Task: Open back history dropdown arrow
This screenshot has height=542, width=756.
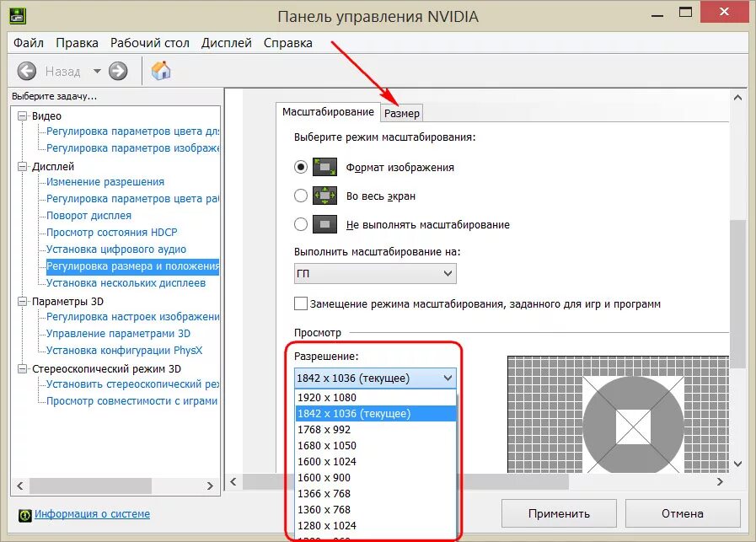Action: (97, 72)
